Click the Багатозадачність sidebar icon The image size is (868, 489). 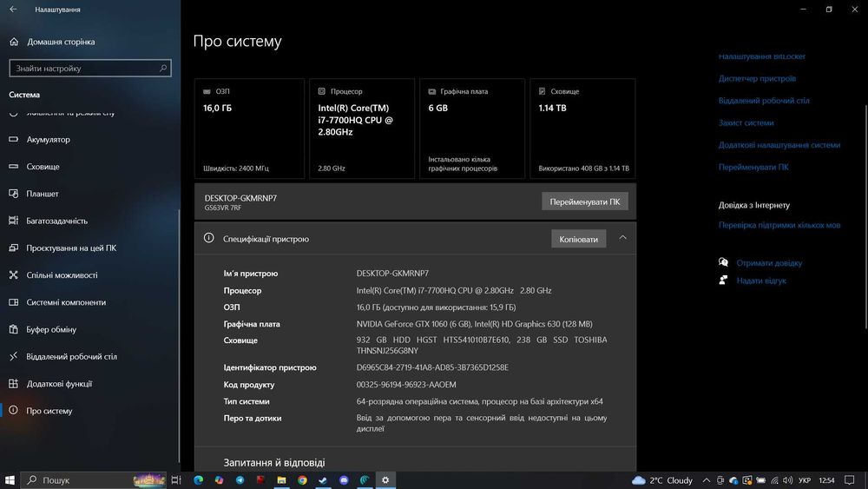[13, 221]
